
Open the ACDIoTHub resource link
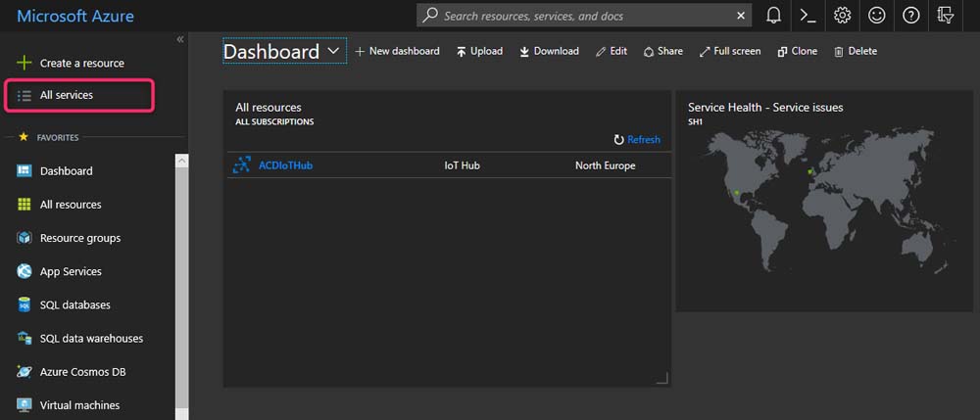[285, 165]
